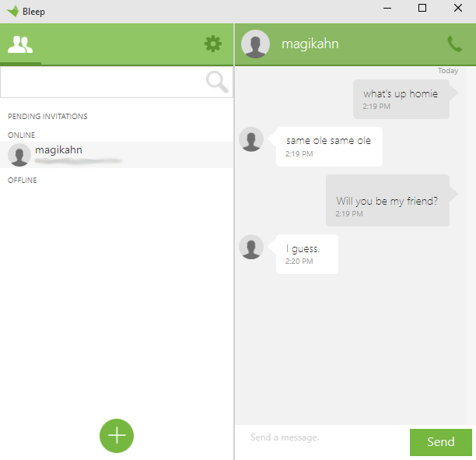
Task: Click the Send button
Action: 440,442
